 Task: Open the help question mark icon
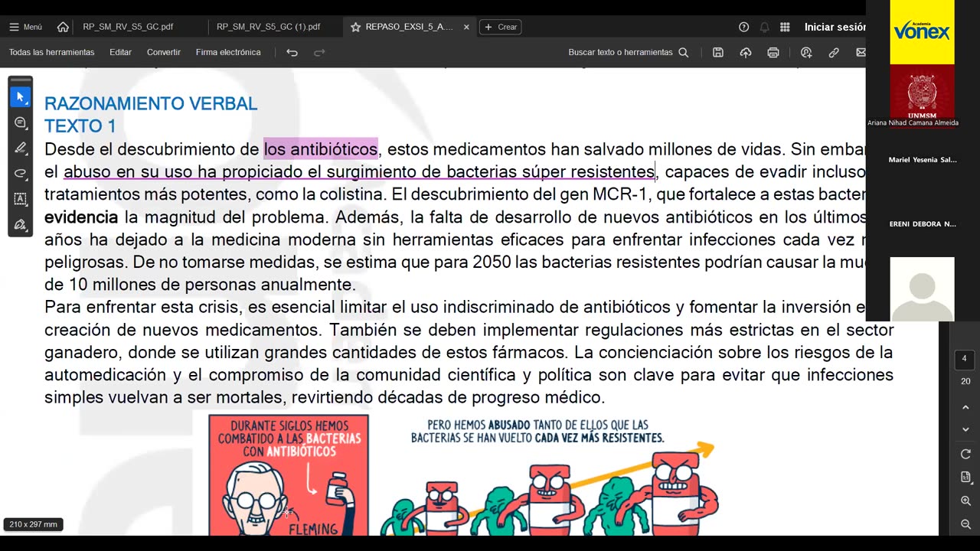pos(743,27)
